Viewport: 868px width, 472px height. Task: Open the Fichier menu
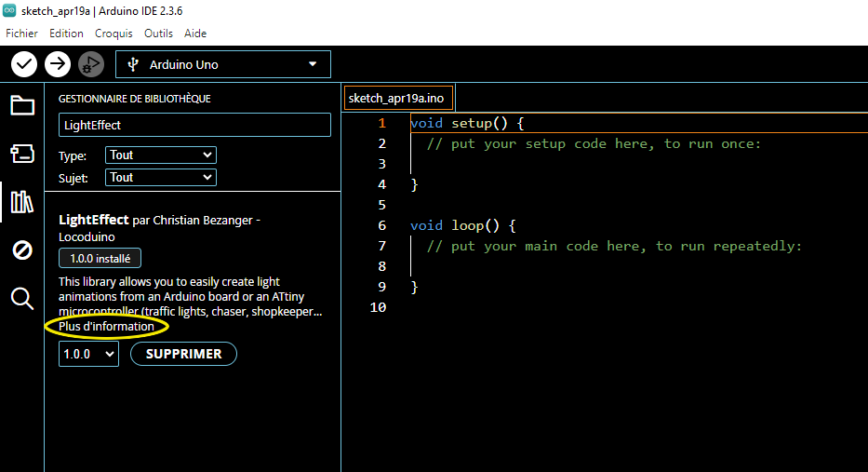(x=21, y=33)
